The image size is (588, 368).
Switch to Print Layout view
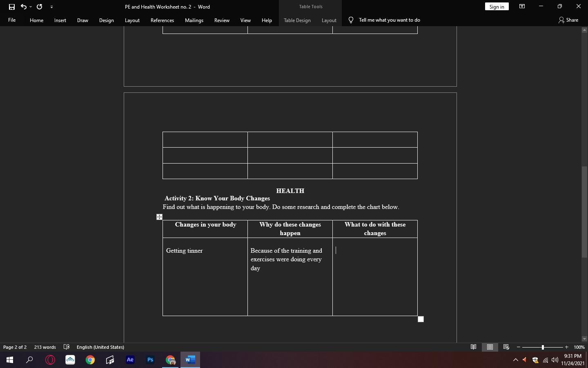(x=490, y=347)
